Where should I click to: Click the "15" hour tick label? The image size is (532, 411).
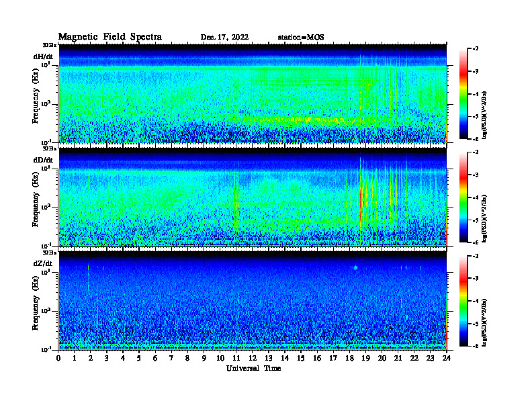(x=301, y=359)
